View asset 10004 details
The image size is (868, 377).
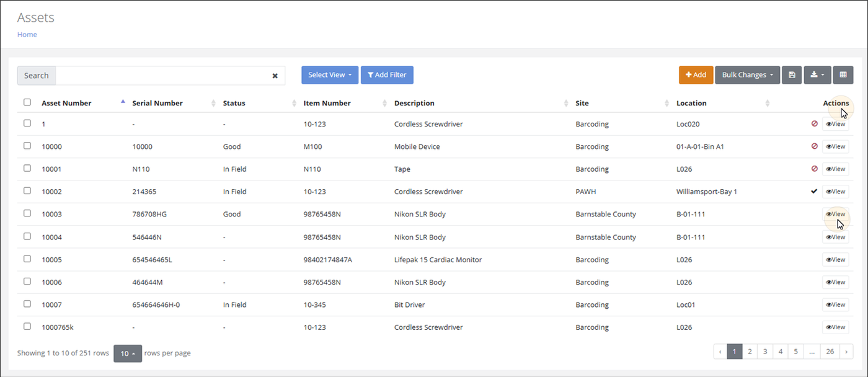(835, 237)
